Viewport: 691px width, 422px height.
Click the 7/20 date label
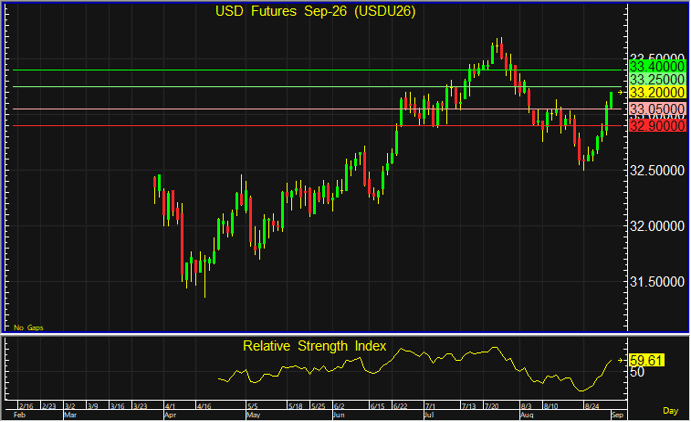492,406
